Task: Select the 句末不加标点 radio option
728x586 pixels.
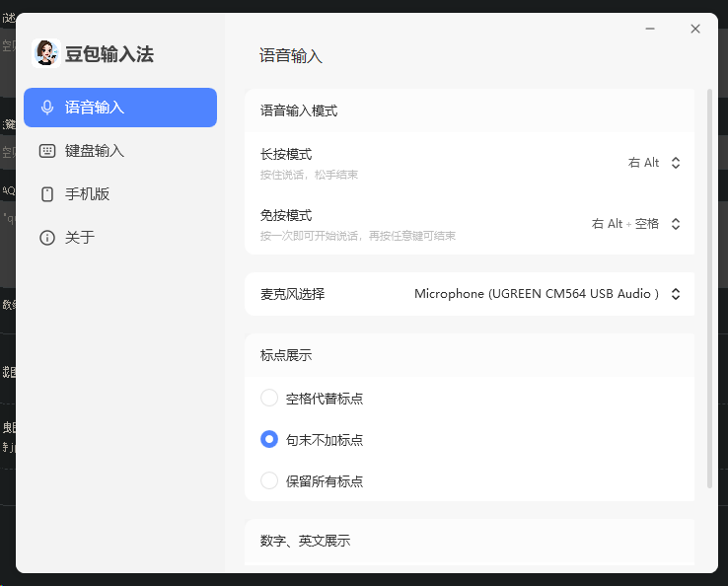Action: (x=269, y=439)
